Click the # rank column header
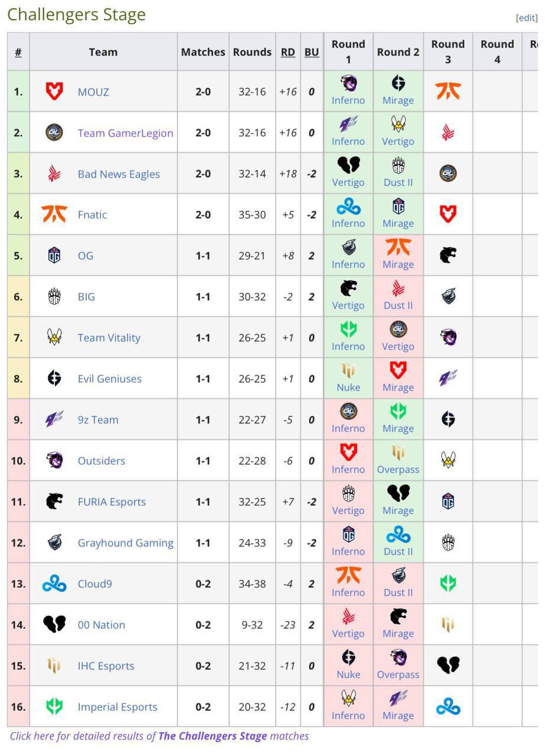This screenshot has width=545, height=756. (18, 52)
